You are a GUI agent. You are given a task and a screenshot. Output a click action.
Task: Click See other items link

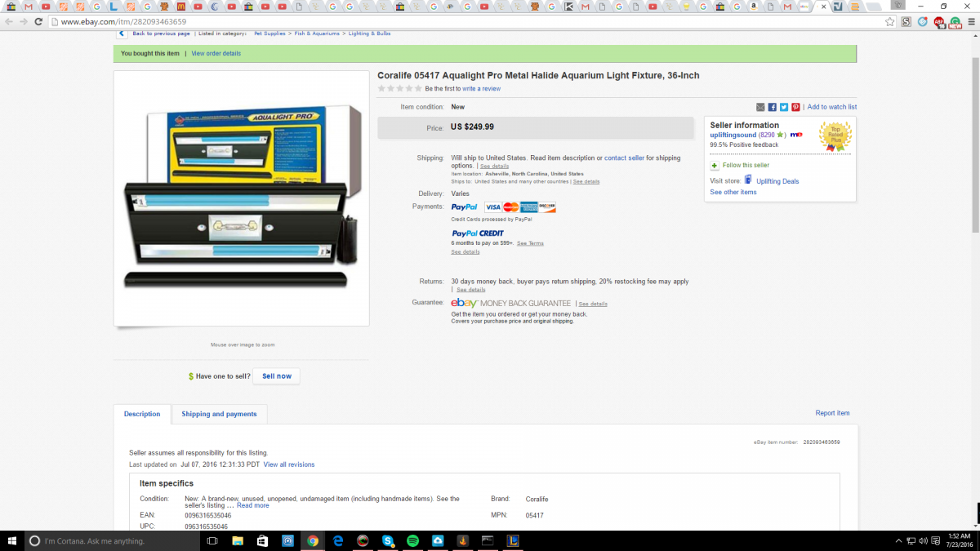coord(733,193)
